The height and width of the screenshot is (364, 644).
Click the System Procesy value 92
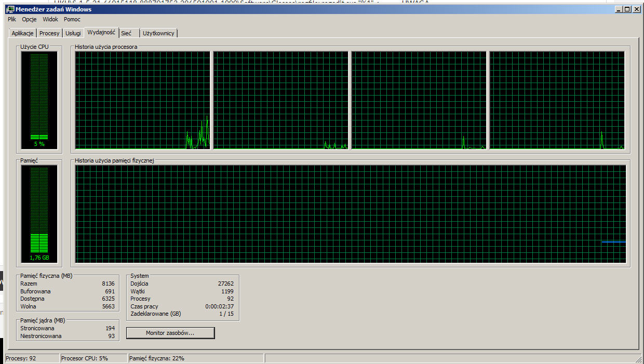click(230, 299)
